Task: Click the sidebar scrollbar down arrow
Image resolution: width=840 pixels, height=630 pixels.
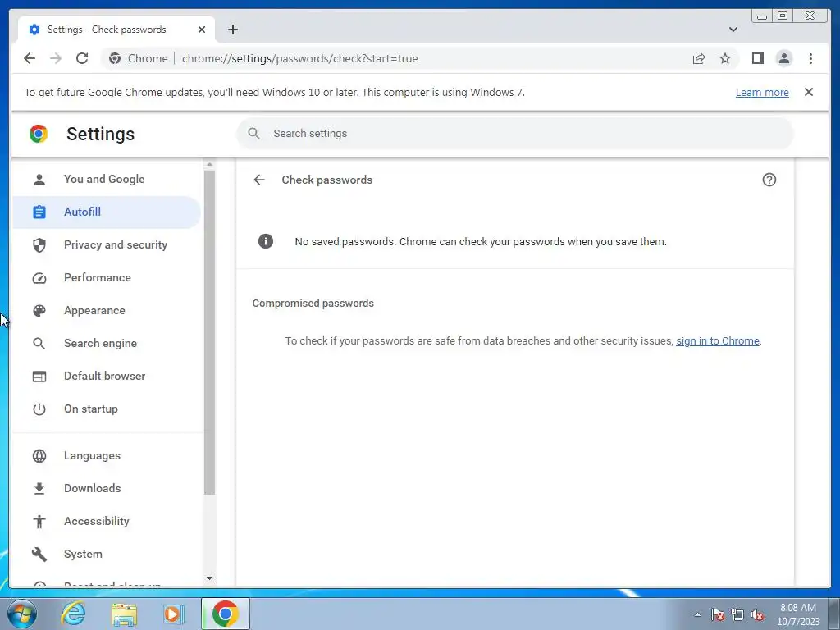Action: (209, 578)
